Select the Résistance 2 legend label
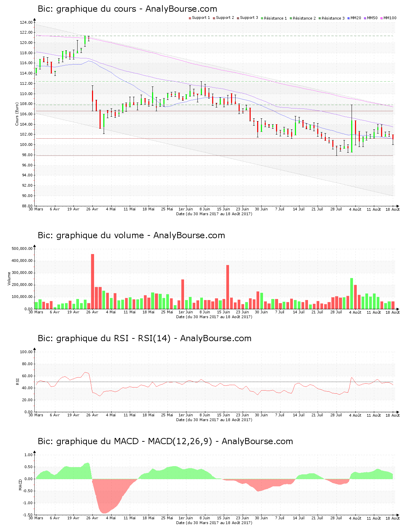This screenshot has height=532, width=412. pyautogui.click(x=304, y=18)
